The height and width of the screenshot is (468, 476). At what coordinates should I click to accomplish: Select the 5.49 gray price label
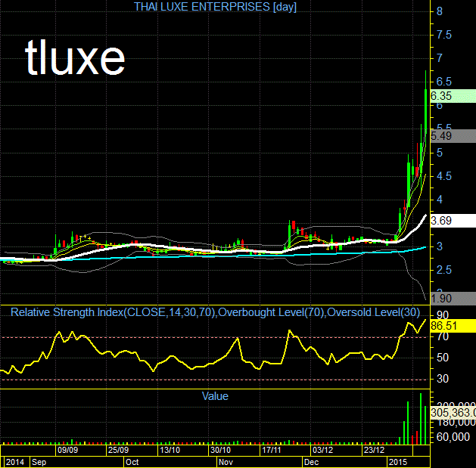(453, 136)
